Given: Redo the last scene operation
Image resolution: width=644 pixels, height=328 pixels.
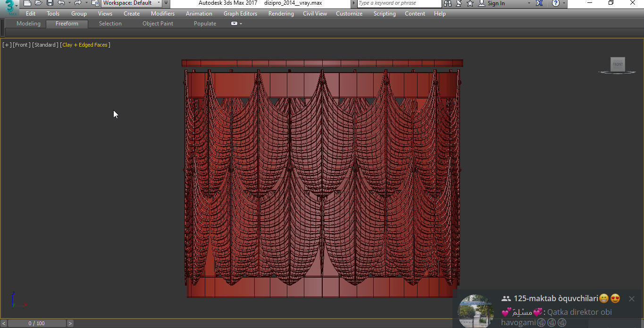Looking at the screenshot, I should [78, 3].
